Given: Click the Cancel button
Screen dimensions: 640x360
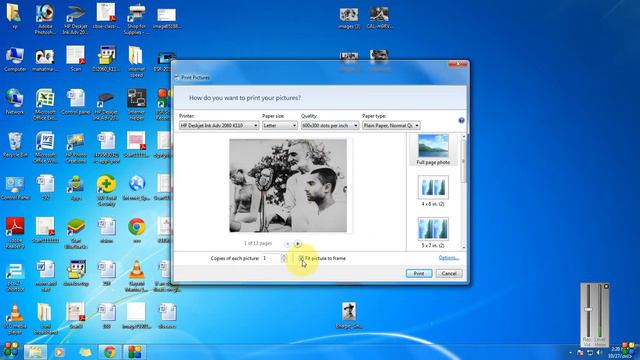Looking at the screenshot, I should pyautogui.click(x=449, y=273).
